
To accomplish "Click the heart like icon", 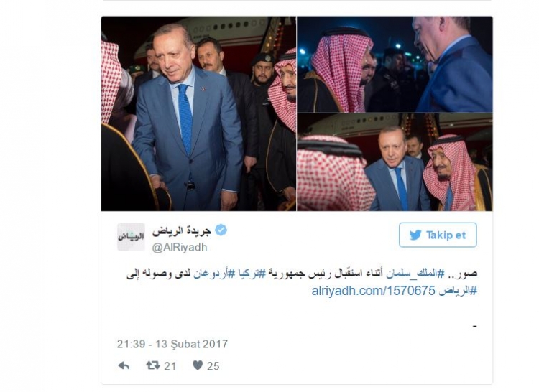I will (198, 365).
